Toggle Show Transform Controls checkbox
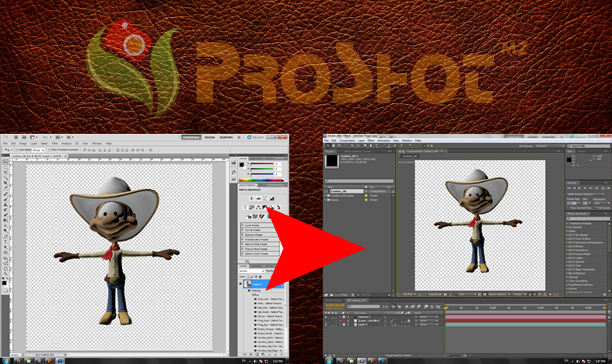 tap(49, 149)
